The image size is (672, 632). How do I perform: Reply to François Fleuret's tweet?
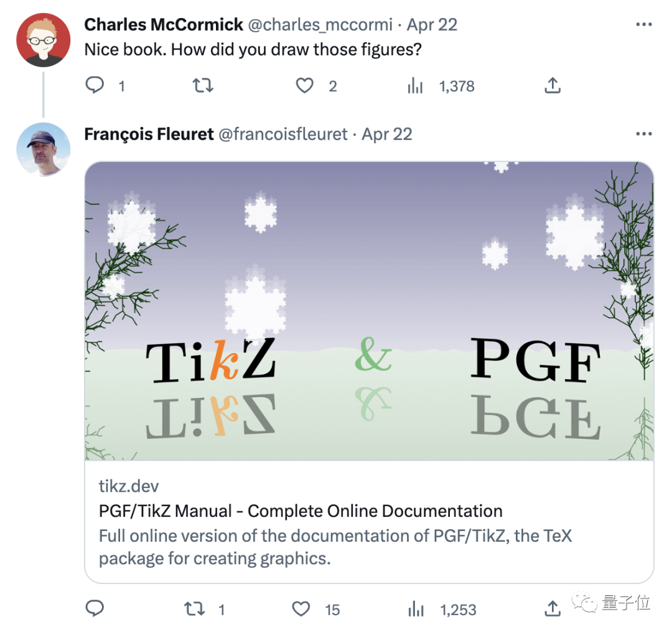95,609
